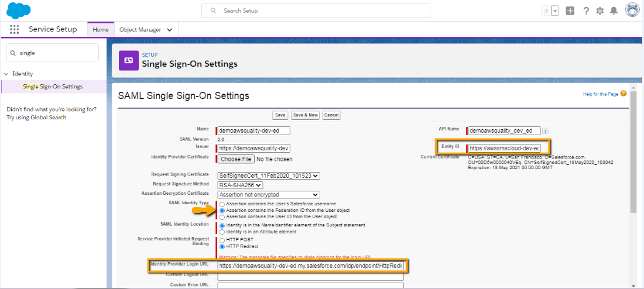The width and height of the screenshot is (644, 289).
Task: Open the Request Signing Certificate dropdown
Action: pos(269,176)
